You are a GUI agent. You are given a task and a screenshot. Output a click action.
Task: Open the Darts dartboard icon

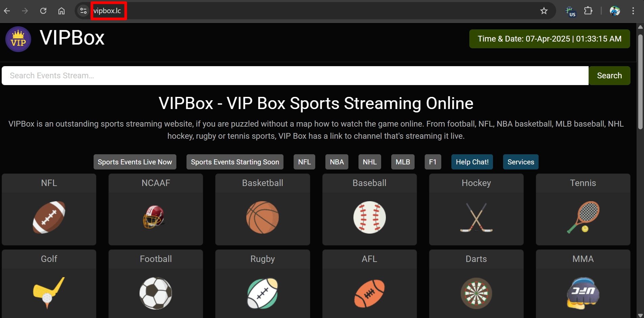coord(476,293)
